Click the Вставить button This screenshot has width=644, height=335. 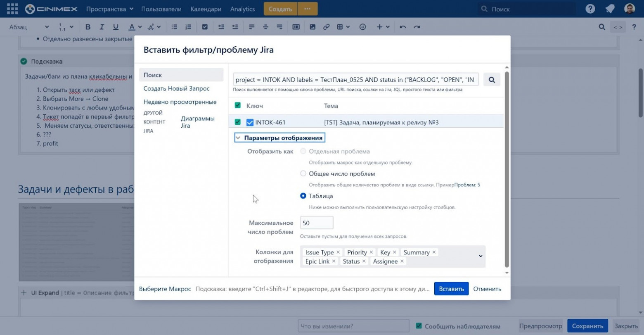click(451, 288)
